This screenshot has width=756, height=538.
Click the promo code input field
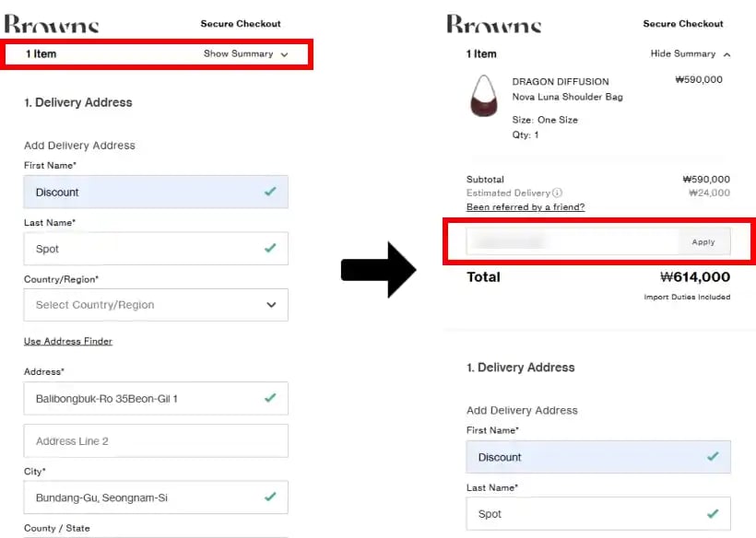[x=572, y=242]
